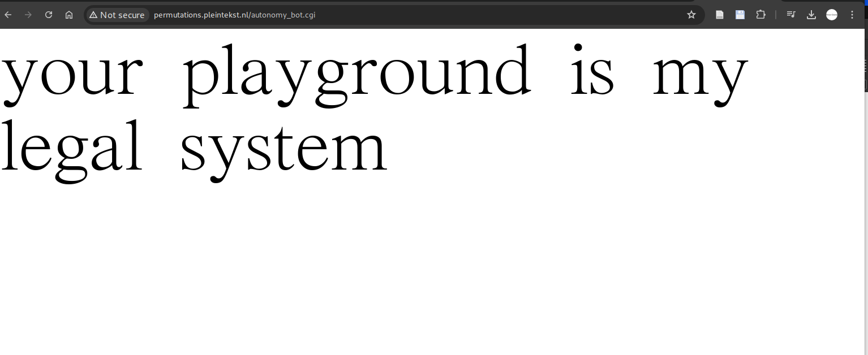Open the media controls playlist icon
Image resolution: width=868 pixels, height=355 pixels.
pyautogui.click(x=791, y=15)
